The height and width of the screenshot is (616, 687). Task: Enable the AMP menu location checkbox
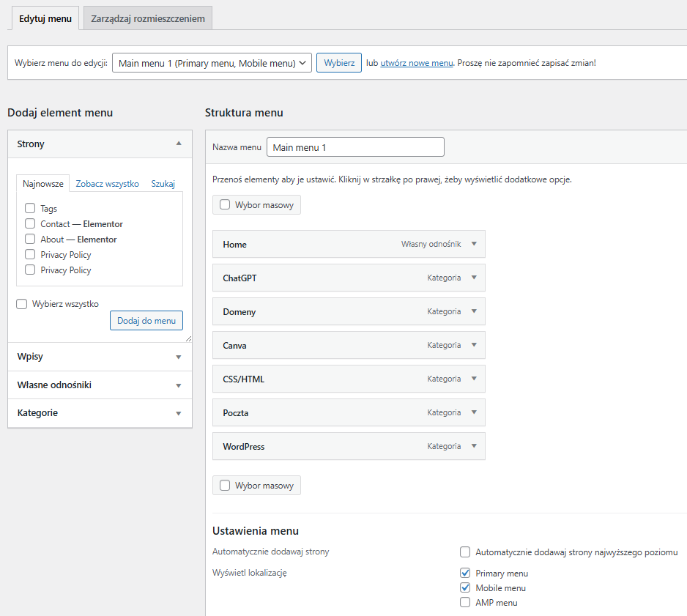click(465, 603)
